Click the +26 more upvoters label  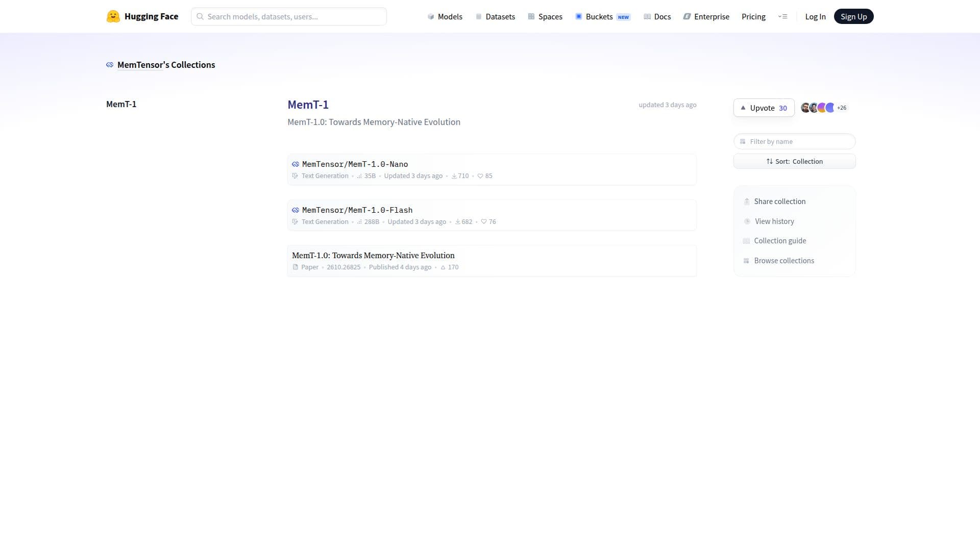click(x=842, y=108)
